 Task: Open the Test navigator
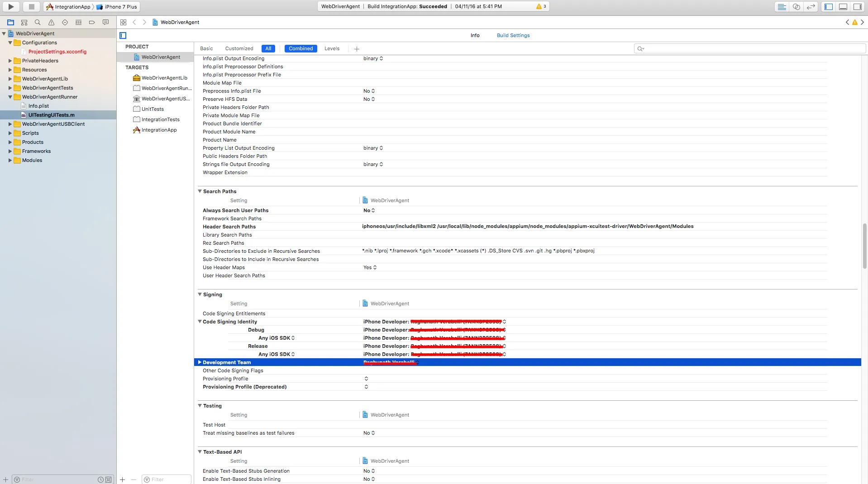[x=65, y=22]
